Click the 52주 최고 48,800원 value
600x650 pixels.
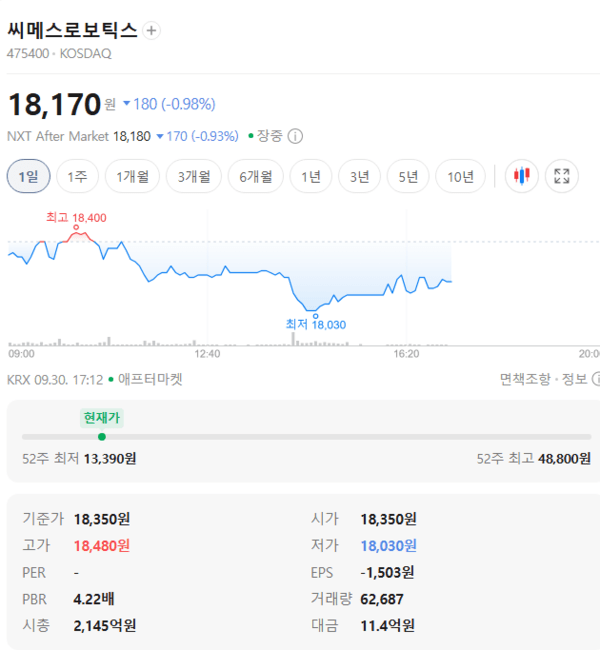tap(564, 459)
